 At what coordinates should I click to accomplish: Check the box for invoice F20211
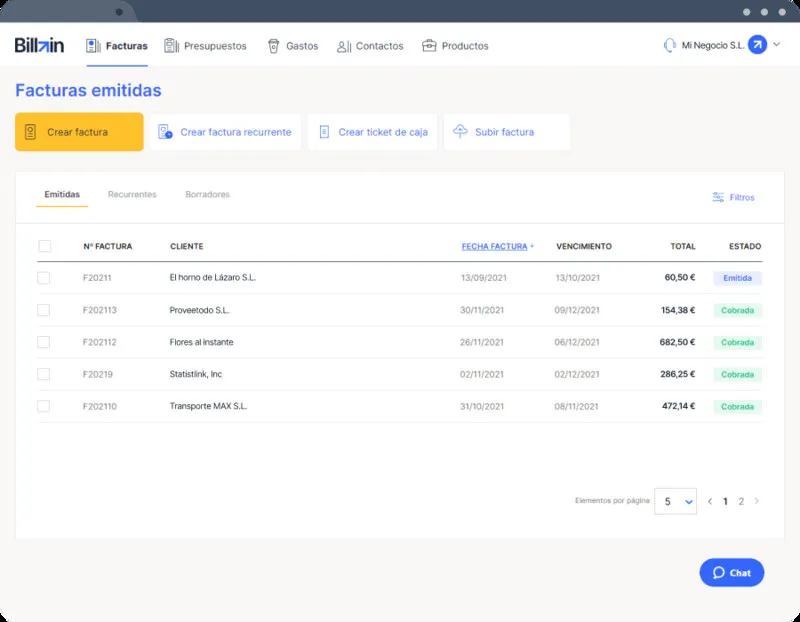43,278
